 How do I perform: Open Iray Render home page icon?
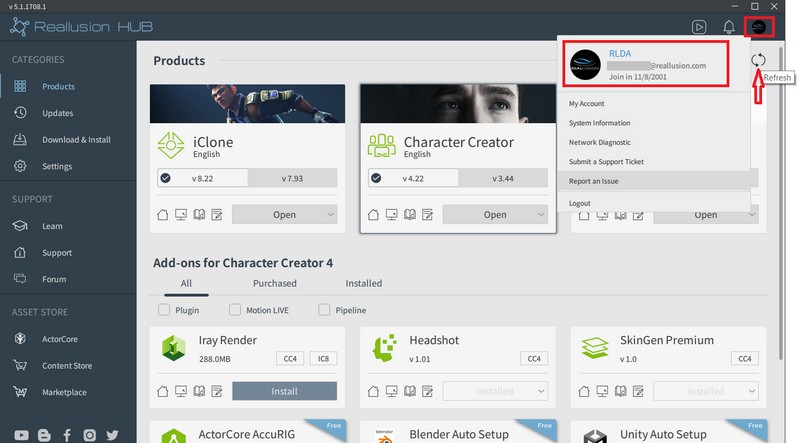(163, 391)
